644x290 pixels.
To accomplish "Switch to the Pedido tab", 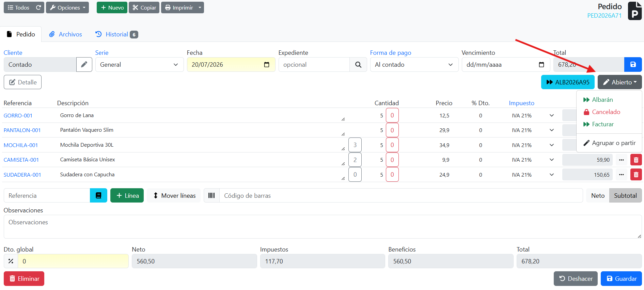I will point(21,34).
